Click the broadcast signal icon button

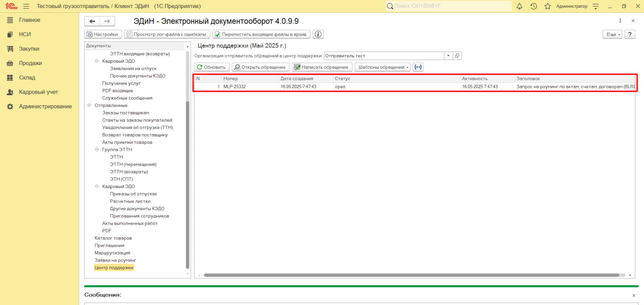point(418,67)
